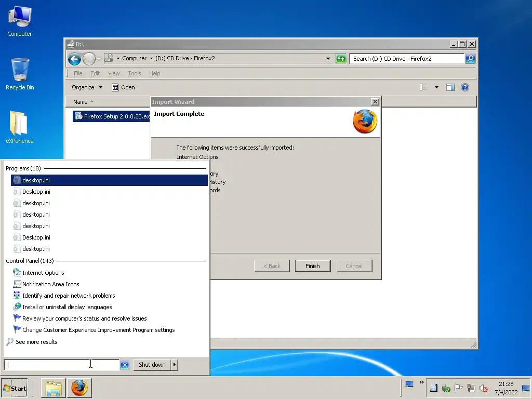This screenshot has height=399, width=532.
Task: Click the CD drive icon in the address bar
Action: tap(109, 58)
